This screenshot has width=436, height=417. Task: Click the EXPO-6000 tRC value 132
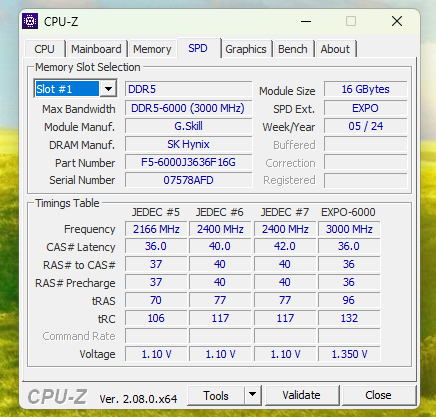349,318
